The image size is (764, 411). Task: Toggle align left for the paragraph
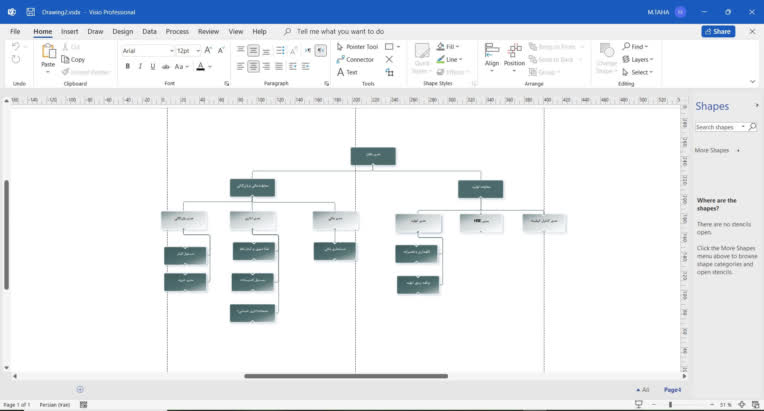tap(241, 67)
